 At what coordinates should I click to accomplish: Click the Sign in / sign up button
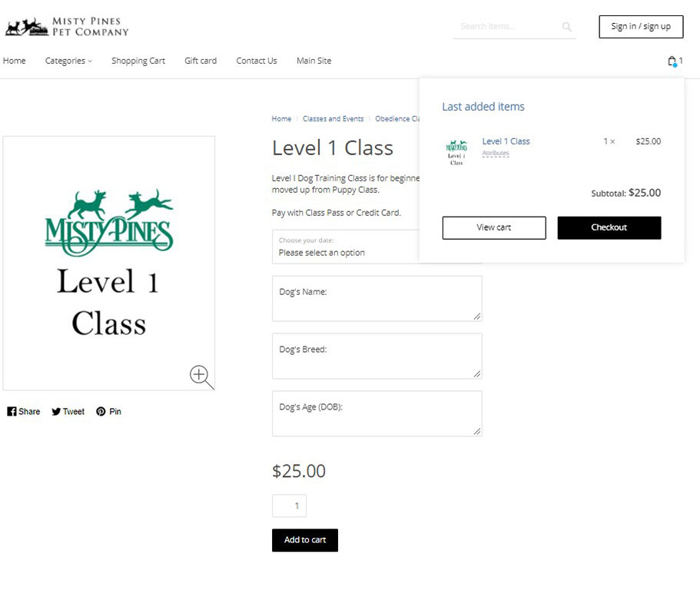click(x=641, y=27)
